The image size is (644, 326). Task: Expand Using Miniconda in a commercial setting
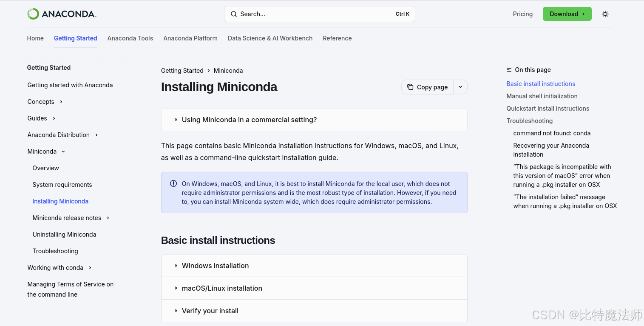314,120
